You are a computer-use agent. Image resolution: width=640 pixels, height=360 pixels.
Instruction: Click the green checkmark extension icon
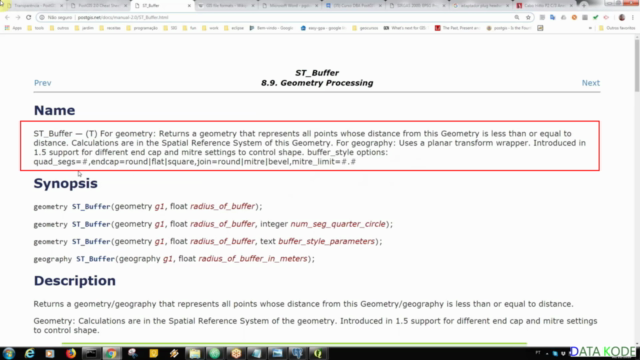596,18
